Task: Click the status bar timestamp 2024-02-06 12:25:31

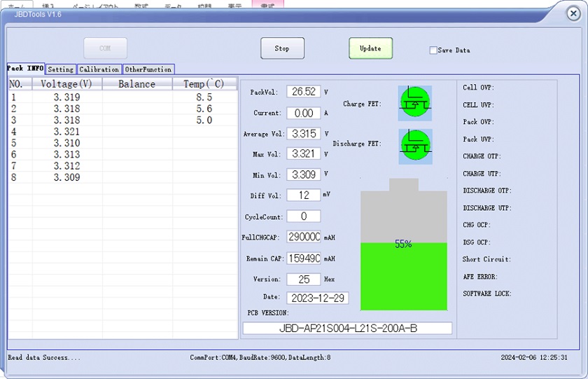Action: [x=534, y=357]
